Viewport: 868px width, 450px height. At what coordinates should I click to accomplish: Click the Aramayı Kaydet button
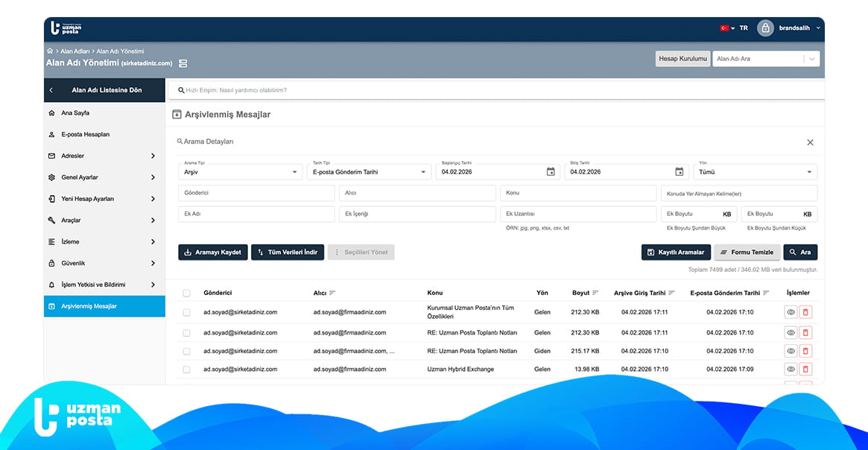[x=213, y=253]
